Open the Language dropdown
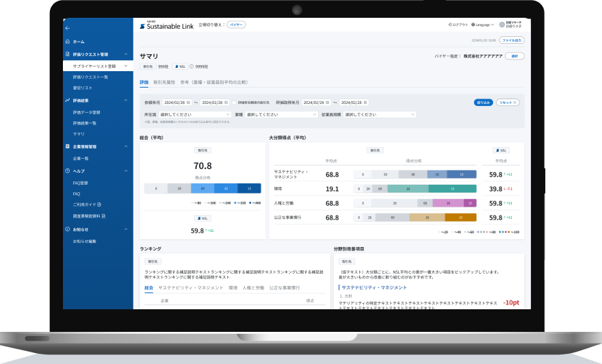Image resolution: width=602 pixels, height=364 pixels. [482, 25]
